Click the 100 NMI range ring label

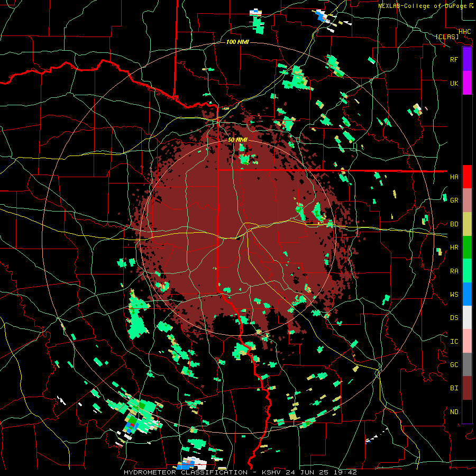pyautogui.click(x=237, y=42)
